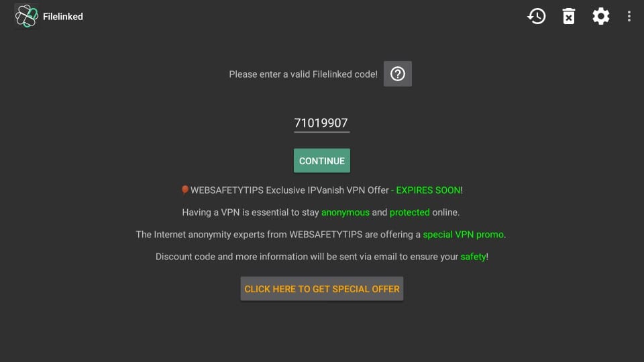Screen dimensions: 644x362
Task: Click the green word protected
Action: (x=409, y=213)
